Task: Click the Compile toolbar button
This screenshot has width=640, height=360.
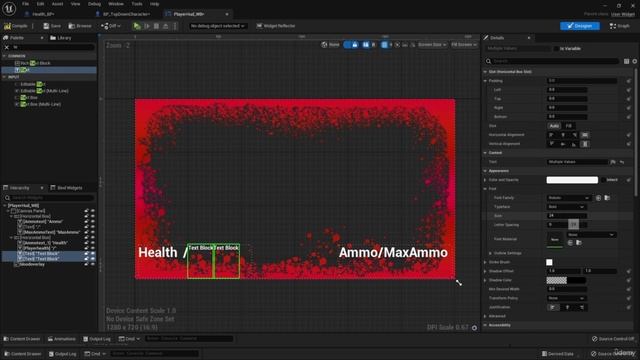Action: tap(16, 26)
